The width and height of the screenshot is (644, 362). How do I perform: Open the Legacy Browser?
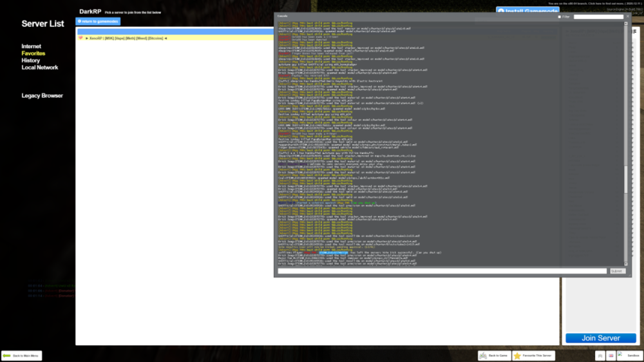point(43,96)
